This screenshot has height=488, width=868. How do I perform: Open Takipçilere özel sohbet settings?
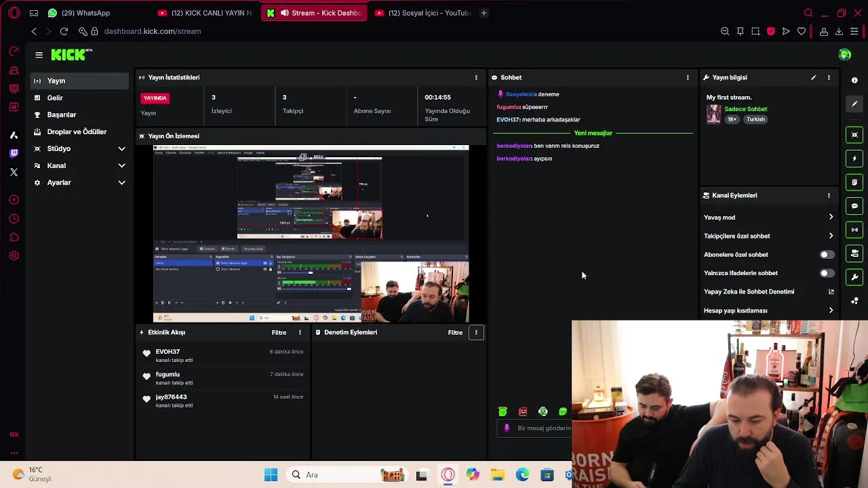point(769,236)
